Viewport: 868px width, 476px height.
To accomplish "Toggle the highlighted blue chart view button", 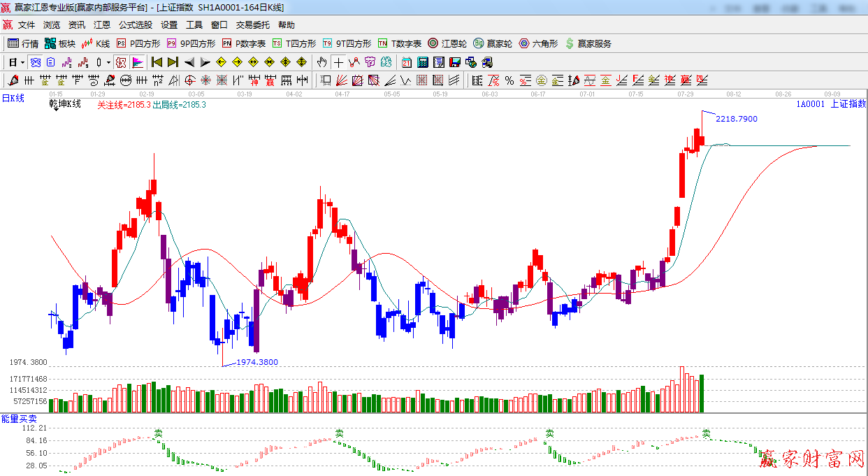I will tap(36, 62).
